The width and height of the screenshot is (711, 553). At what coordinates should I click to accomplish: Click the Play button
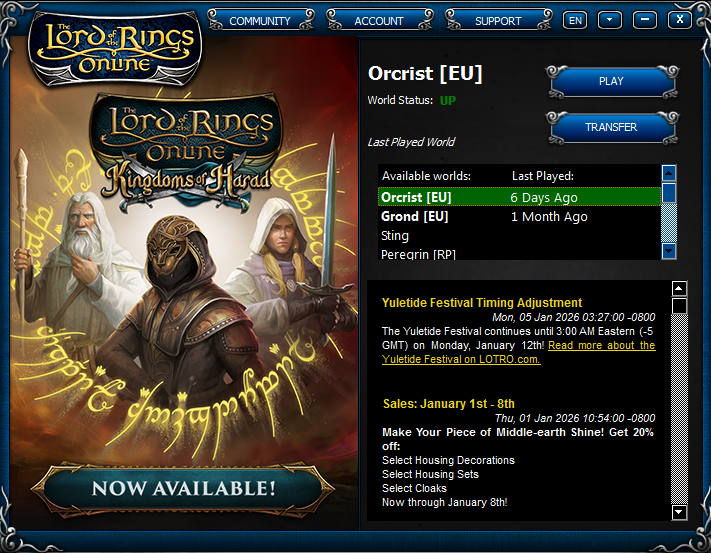pos(611,82)
